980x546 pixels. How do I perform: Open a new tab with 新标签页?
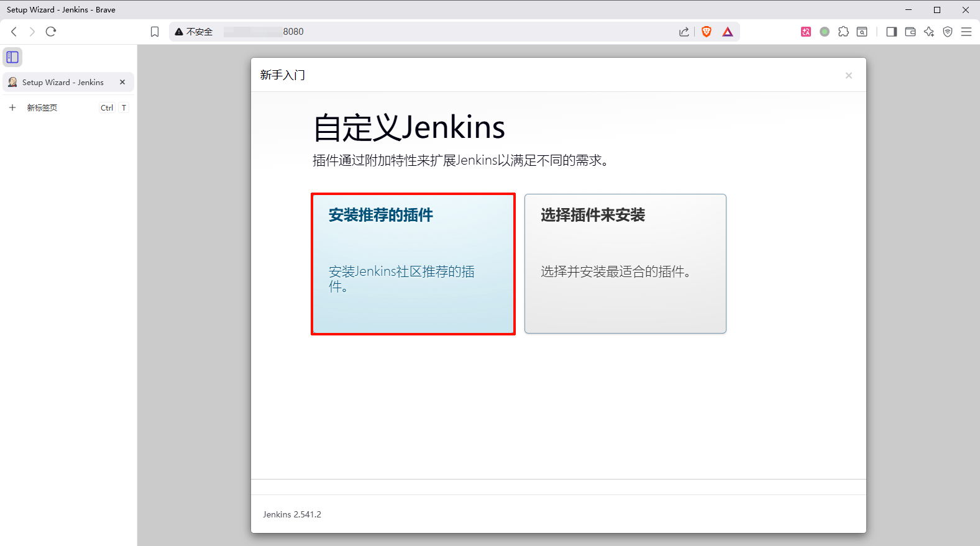point(68,107)
